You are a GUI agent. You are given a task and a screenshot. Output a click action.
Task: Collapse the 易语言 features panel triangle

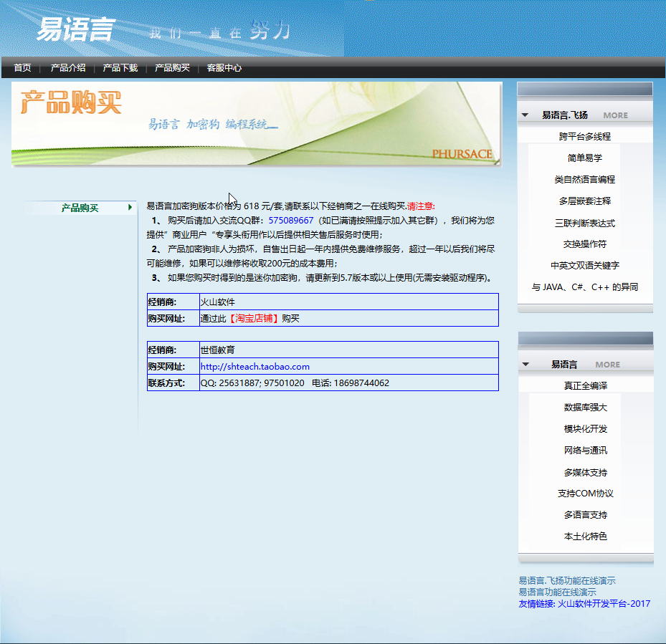pos(525,365)
